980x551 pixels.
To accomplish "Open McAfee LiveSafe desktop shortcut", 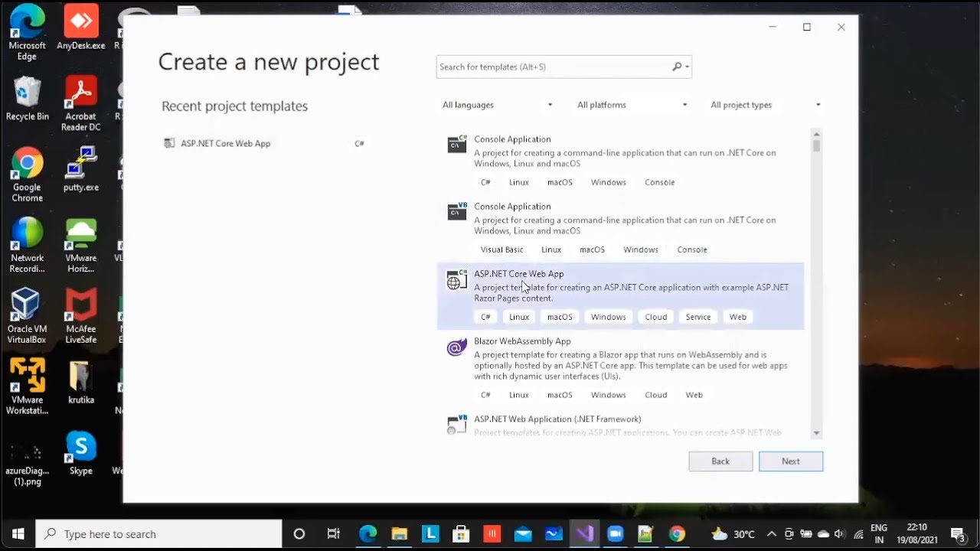I will pyautogui.click(x=81, y=316).
